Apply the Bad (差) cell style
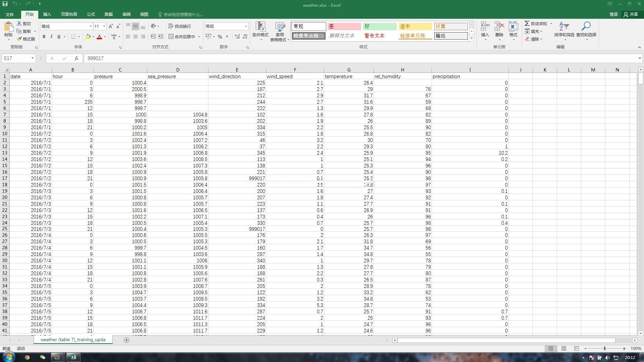644x362 pixels. click(344, 26)
